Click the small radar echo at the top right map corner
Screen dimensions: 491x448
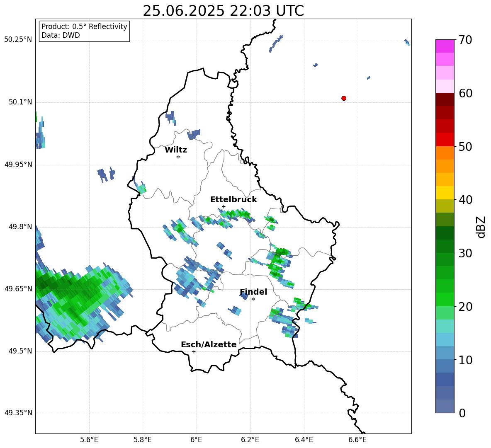click(407, 42)
